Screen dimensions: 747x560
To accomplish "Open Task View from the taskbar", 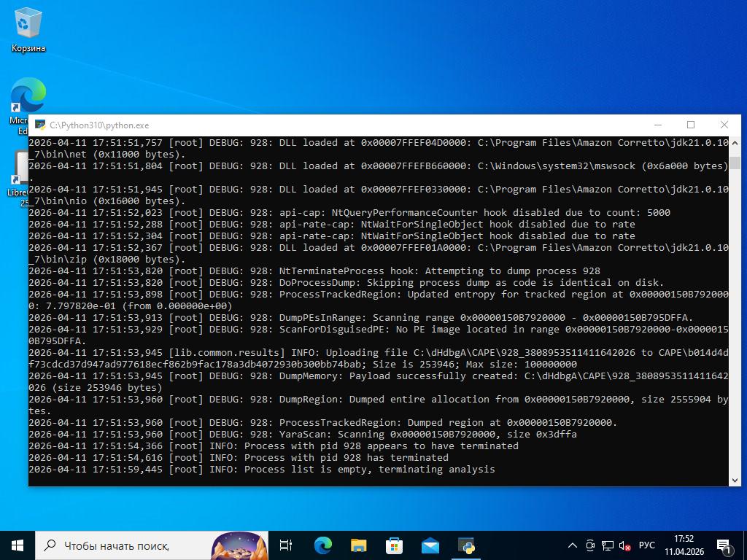I will click(x=286, y=545).
